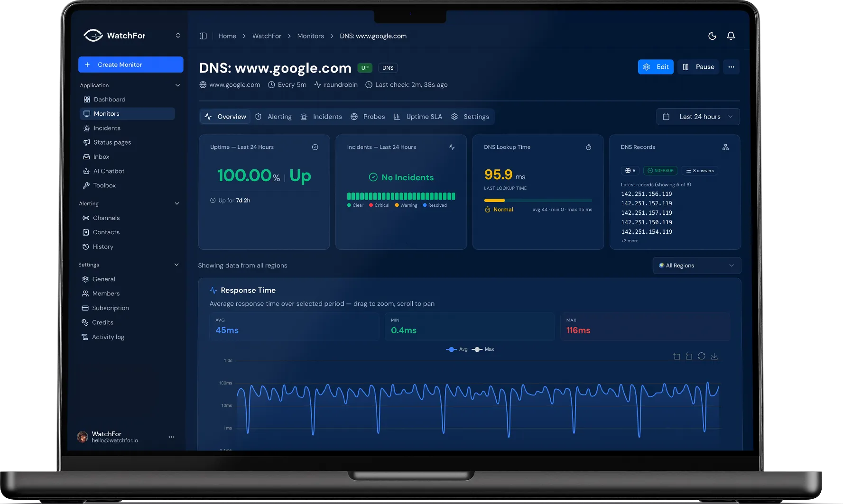Go to Monitors breadcrumb
843x504 pixels.
[311, 36]
